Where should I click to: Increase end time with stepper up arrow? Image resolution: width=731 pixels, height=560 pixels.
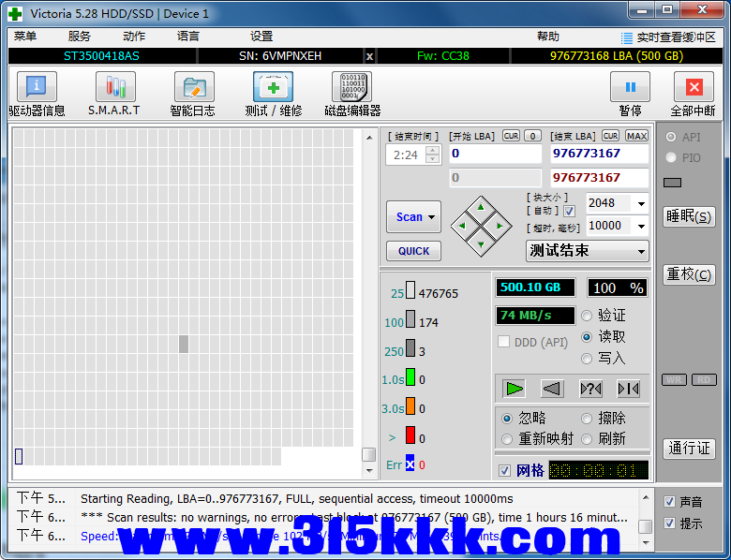[433, 151]
